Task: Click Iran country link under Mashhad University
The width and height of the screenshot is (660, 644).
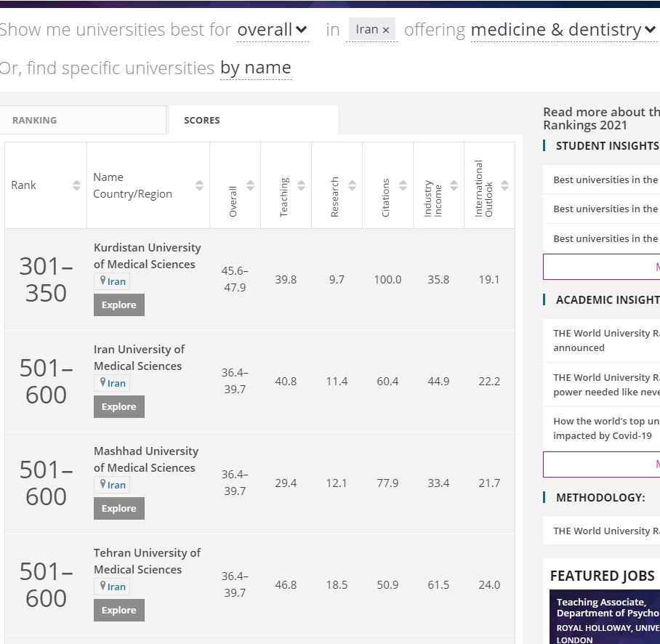Action: 116,486
